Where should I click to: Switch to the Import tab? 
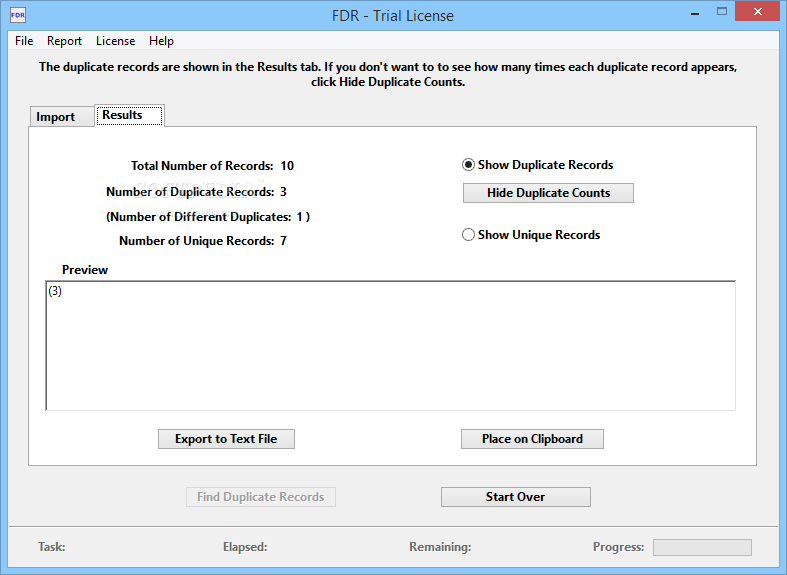pos(62,117)
